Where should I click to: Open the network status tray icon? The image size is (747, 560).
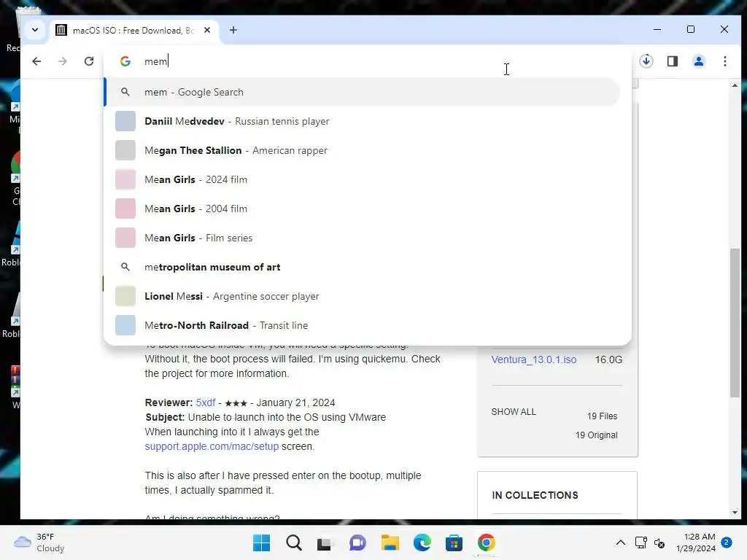[x=640, y=542]
